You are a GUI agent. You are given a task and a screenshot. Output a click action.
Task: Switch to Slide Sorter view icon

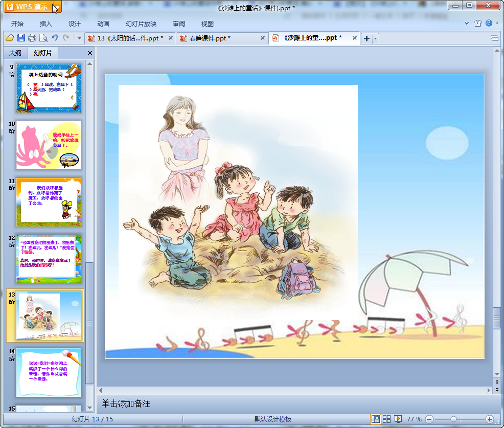coord(386,419)
